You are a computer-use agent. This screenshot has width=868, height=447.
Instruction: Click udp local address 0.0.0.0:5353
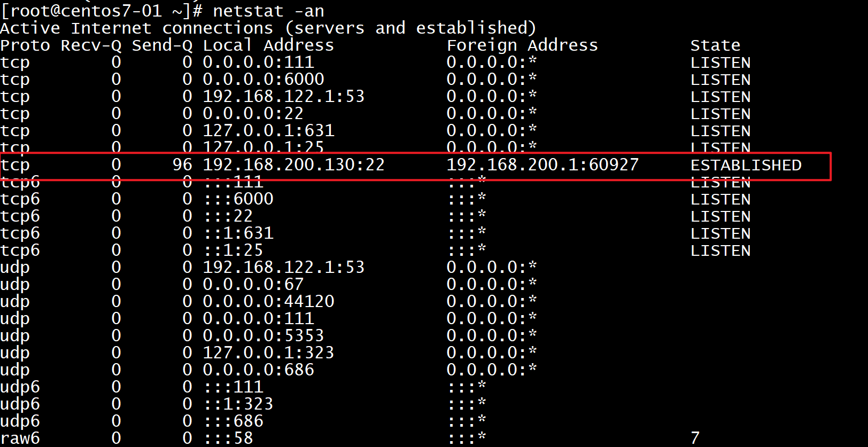(263, 335)
